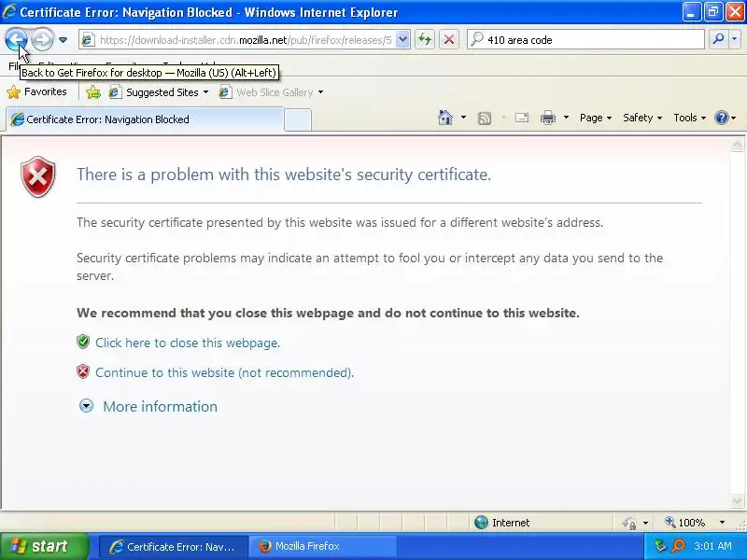Select the Certificate Error: Navigation Blocked tab

tap(145, 119)
